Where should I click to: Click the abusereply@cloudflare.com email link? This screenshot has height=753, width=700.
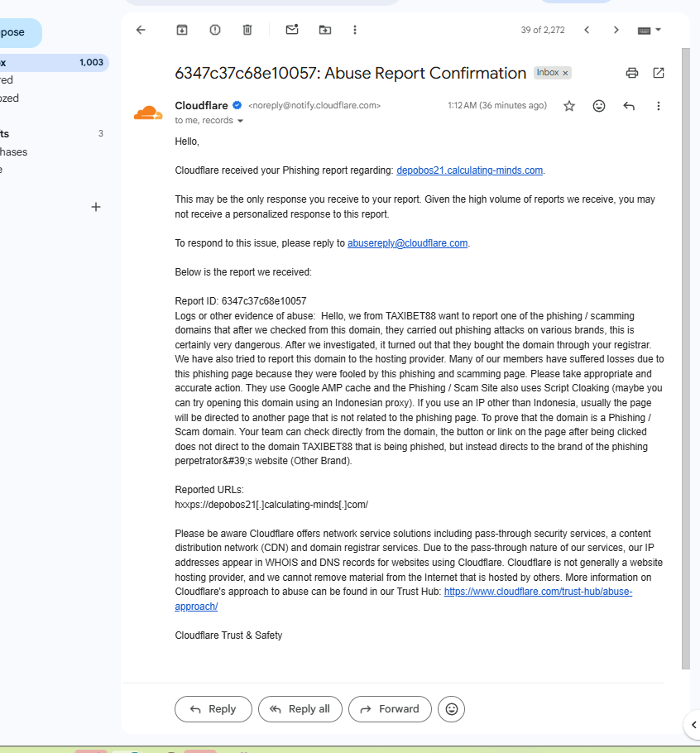(x=408, y=243)
